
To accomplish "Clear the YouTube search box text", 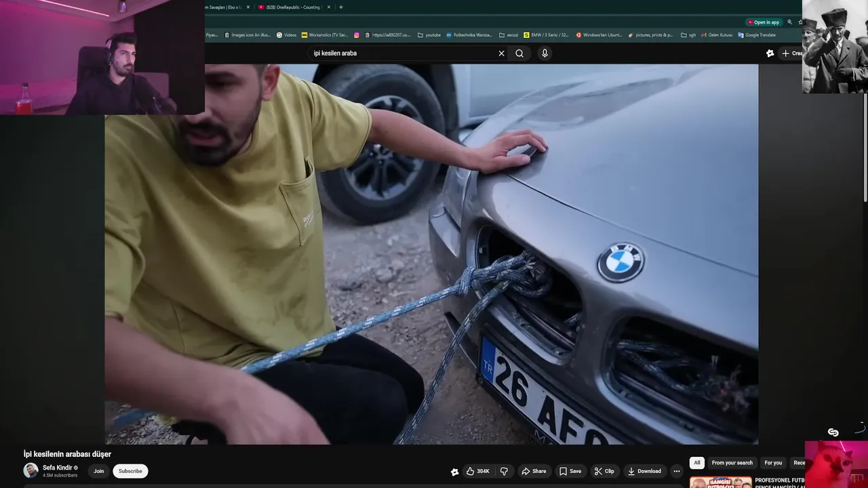I will click(502, 54).
